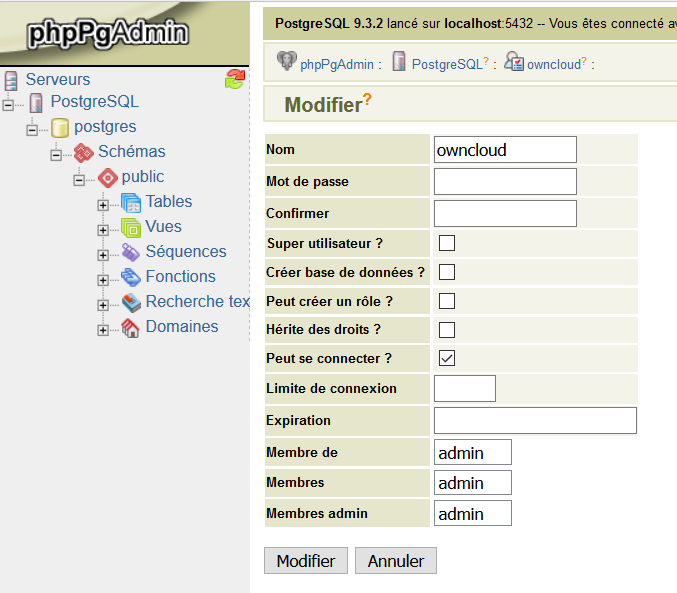Click the server icon next to PostgreSQL breadcrumb
Viewport: 677px width, 593px height.
399,61
